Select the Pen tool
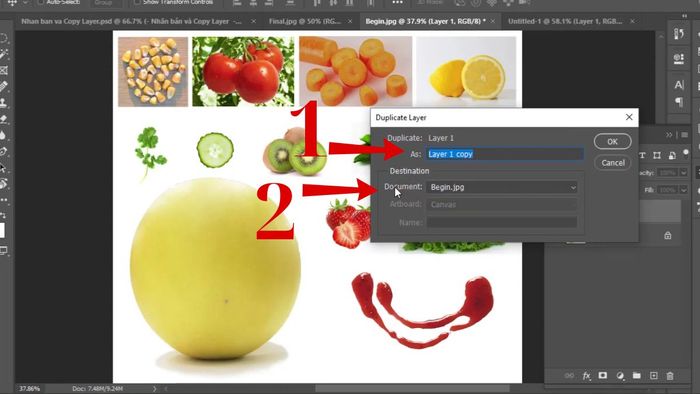 click(x=4, y=151)
